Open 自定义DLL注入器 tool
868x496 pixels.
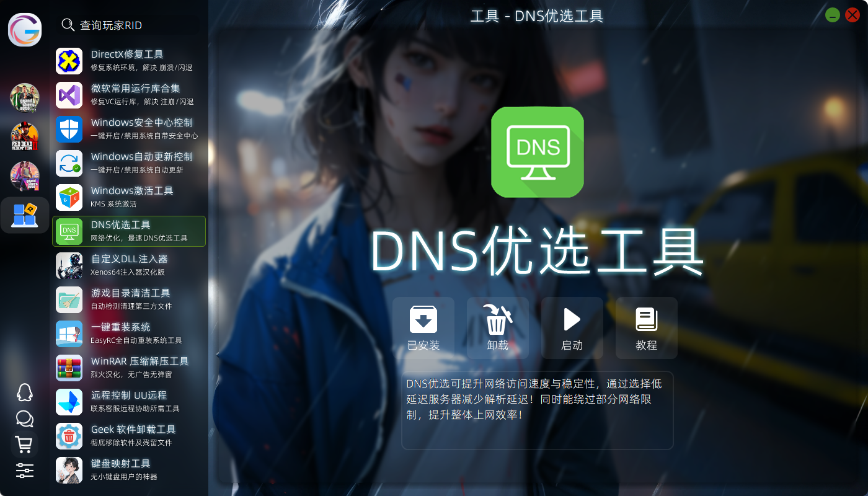(x=129, y=265)
